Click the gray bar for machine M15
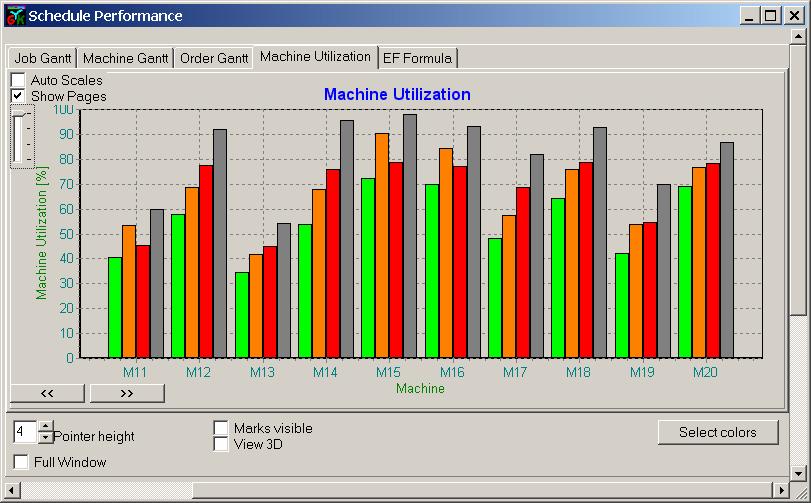This screenshot has width=811, height=503. tap(410, 236)
